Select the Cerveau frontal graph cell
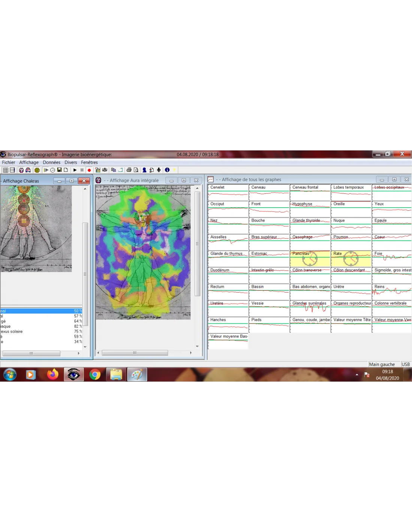The width and height of the screenshot is (412, 532). 310,192
